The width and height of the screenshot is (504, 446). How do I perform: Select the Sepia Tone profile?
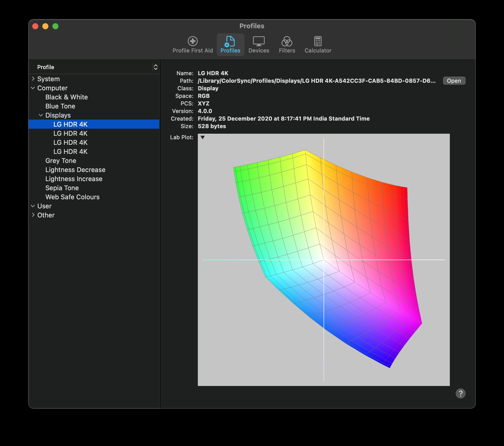pyautogui.click(x=62, y=188)
